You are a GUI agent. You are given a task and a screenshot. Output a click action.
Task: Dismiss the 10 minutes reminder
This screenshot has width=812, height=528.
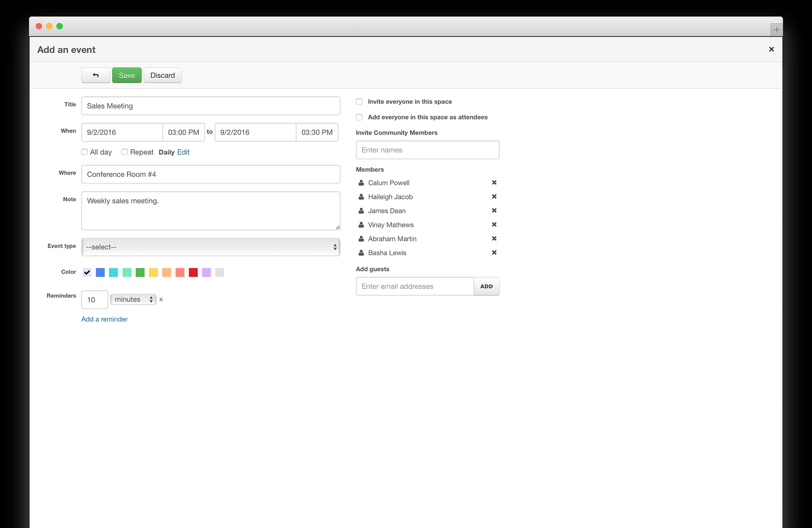point(161,299)
